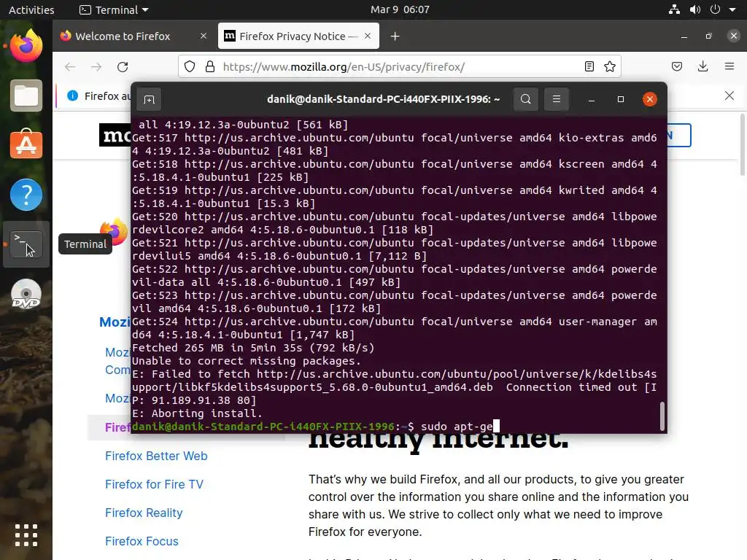Switch to Welcome to Firefox tab
Screen dimensions: 747x560
tap(135, 36)
